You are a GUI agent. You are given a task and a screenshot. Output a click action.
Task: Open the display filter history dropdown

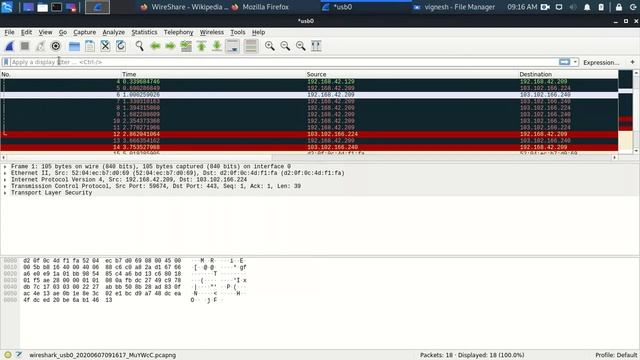click(575, 62)
